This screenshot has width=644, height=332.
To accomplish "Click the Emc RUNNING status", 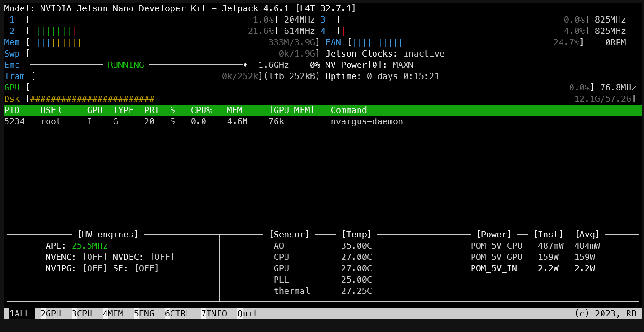I will point(126,65).
